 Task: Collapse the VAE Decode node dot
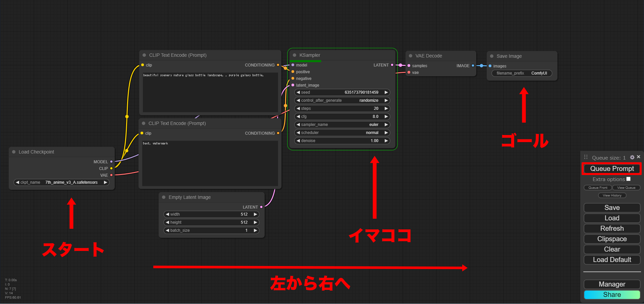point(411,56)
